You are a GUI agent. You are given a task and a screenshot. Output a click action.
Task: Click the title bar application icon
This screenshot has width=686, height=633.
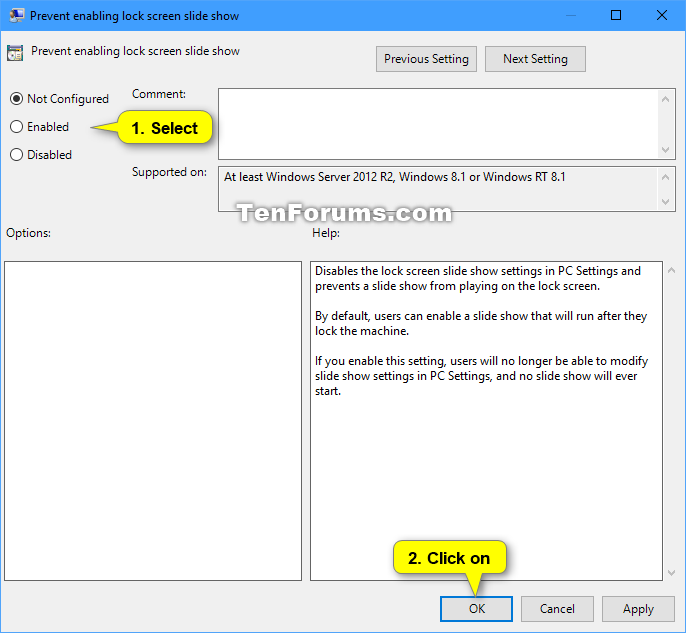click(17, 15)
